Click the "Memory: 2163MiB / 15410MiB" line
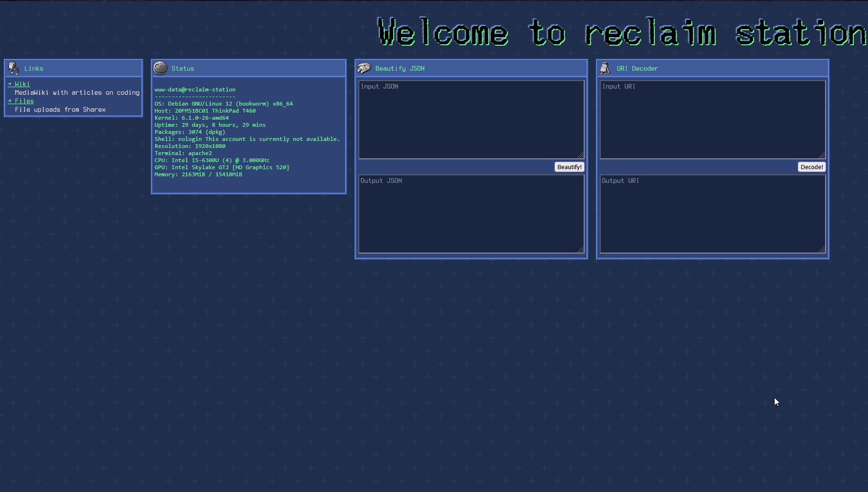Image resolution: width=868 pixels, height=492 pixels. pos(198,174)
